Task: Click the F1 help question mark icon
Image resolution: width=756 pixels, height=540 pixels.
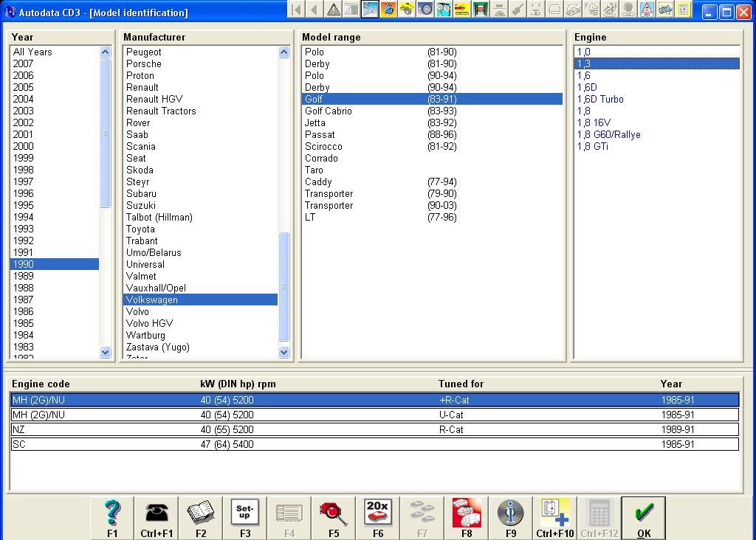Action: 112,517
